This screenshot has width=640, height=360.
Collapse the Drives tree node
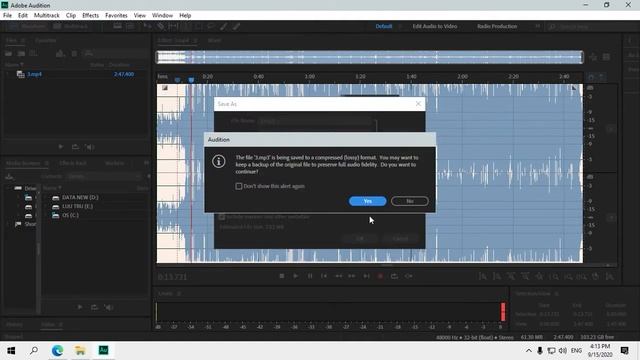[x=8, y=188]
